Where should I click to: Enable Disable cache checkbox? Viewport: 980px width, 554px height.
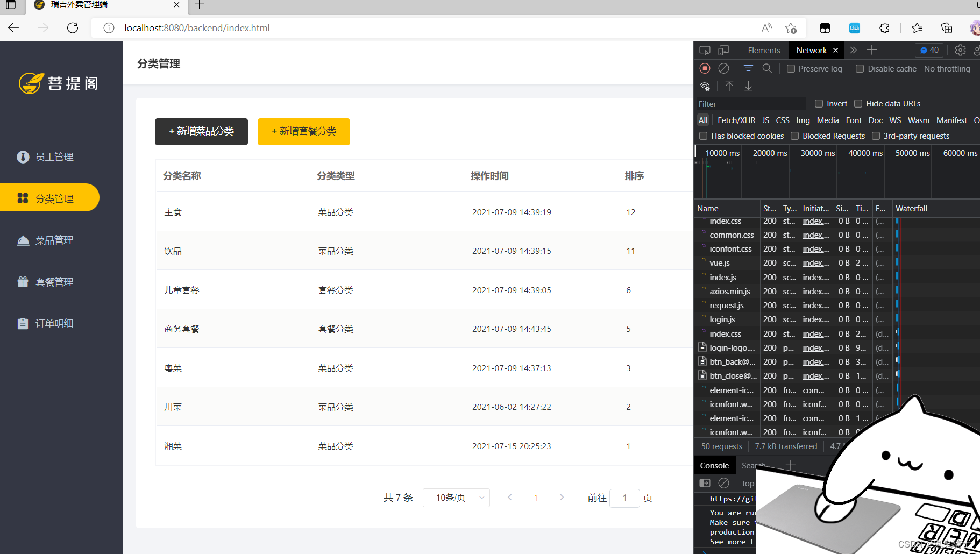(860, 69)
